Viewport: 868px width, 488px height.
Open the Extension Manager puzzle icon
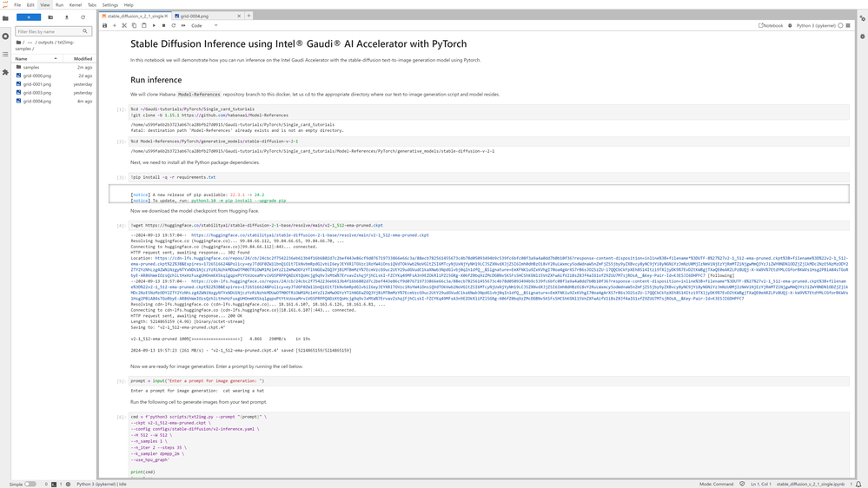coord(5,72)
